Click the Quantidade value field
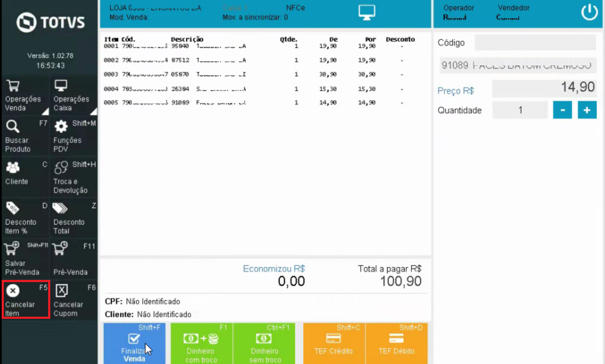 pyautogui.click(x=520, y=110)
